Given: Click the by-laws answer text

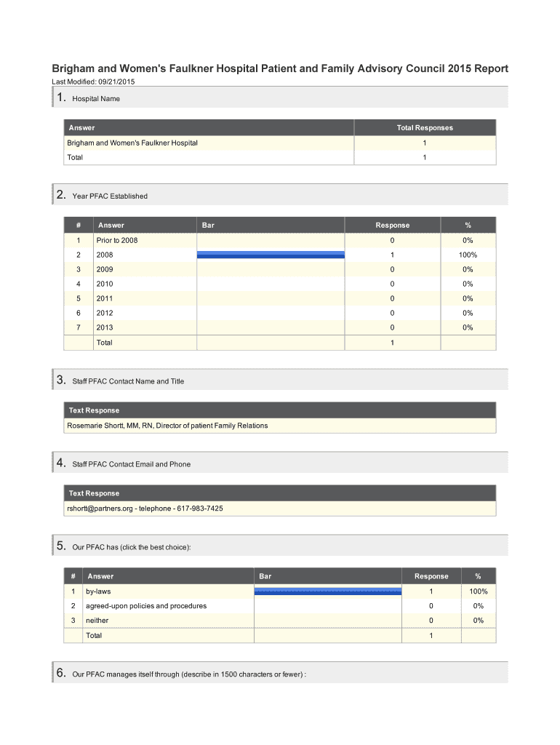Looking at the screenshot, I should [98, 591].
